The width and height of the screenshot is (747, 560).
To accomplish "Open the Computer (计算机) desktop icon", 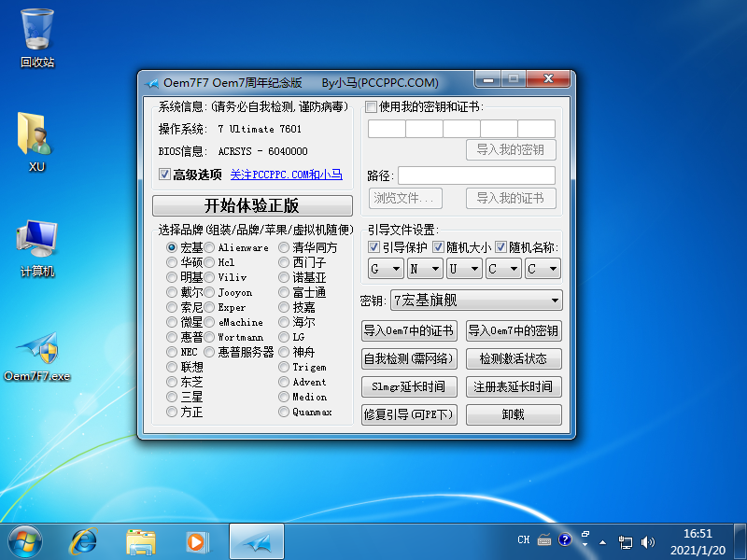I will tap(36, 241).
